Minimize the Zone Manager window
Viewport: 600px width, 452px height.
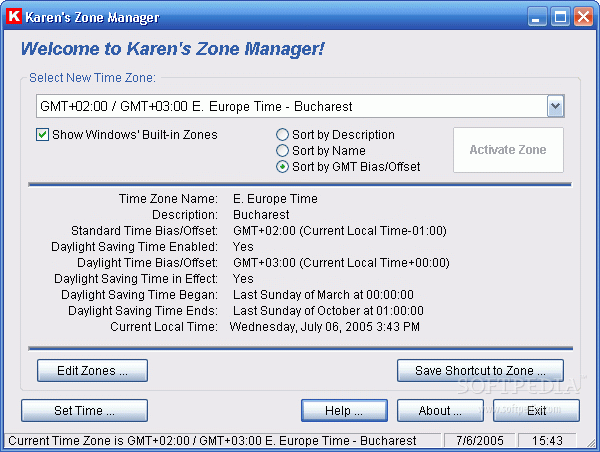(x=537, y=17)
